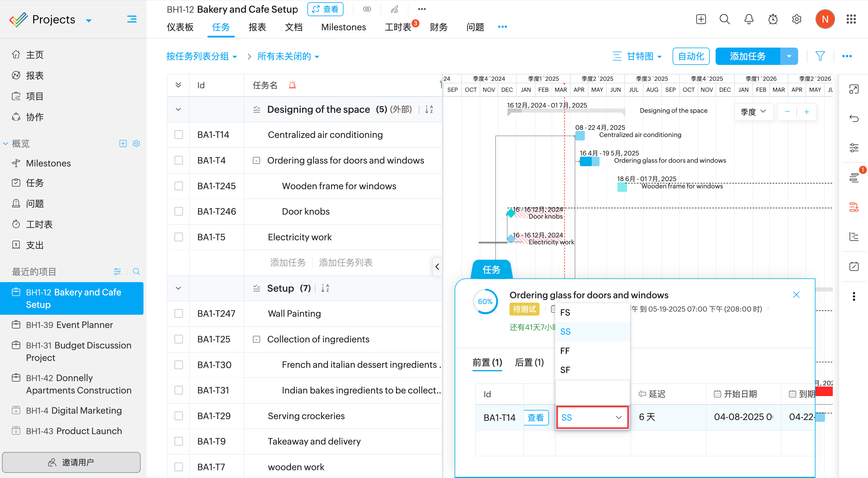Open the filter funnel icon
The image size is (868, 478).
click(820, 56)
